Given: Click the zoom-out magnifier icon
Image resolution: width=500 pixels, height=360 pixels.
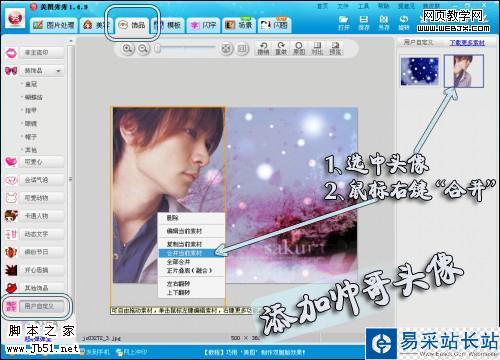Looking at the screenshot, I should (143, 49).
